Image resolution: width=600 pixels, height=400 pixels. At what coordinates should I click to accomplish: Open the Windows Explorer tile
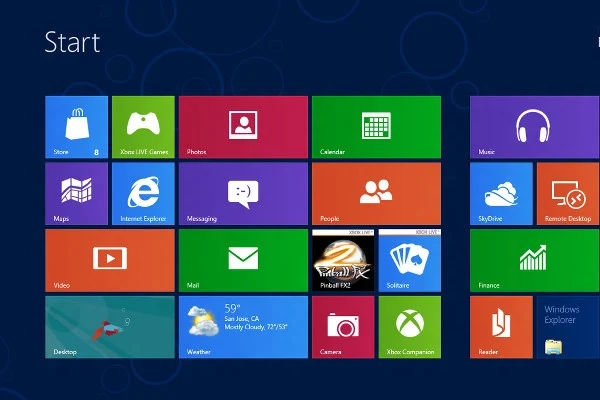pyautogui.click(x=568, y=327)
